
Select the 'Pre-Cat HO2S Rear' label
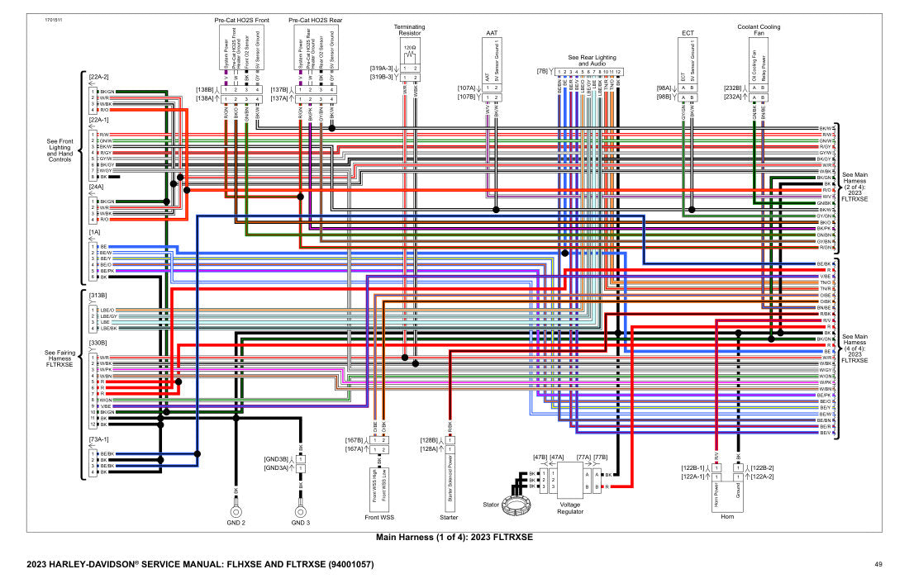316,21
